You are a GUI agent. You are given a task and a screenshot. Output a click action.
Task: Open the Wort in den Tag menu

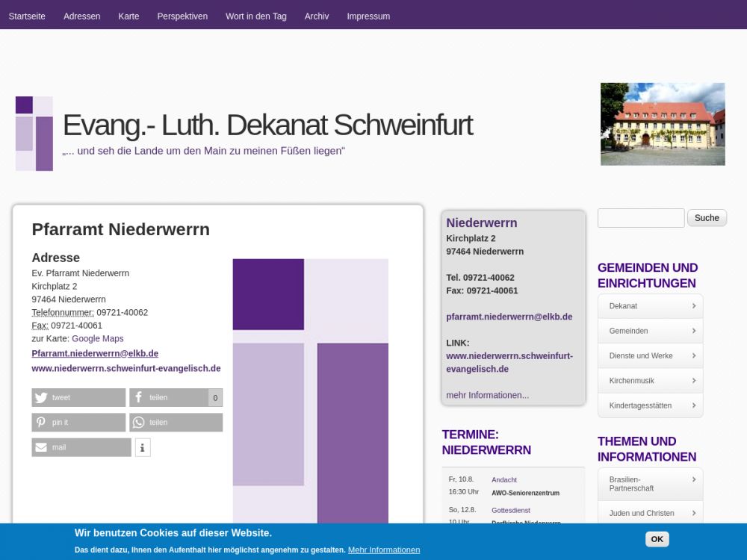(x=256, y=16)
